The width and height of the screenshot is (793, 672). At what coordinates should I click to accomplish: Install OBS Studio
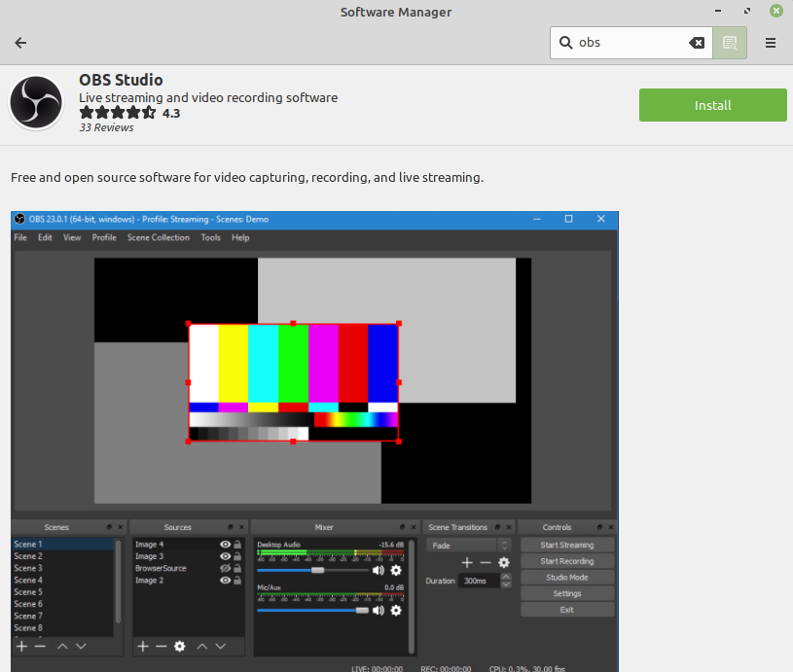coord(712,105)
